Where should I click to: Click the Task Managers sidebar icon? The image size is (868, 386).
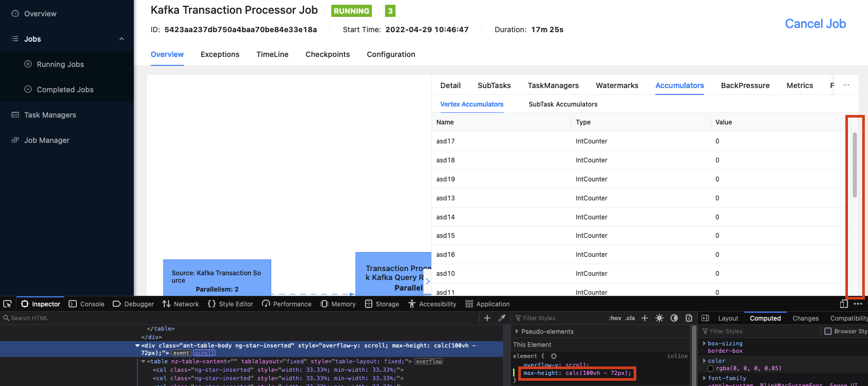coord(15,115)
